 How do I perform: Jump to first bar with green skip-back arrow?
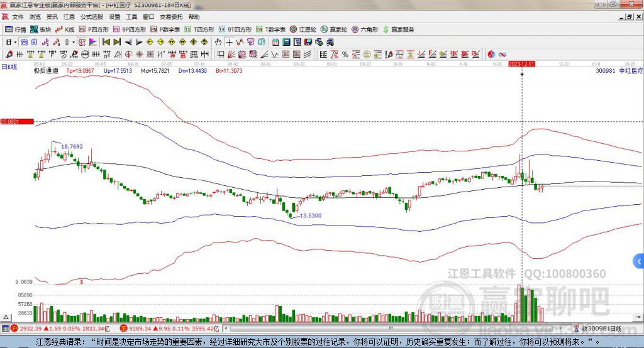tap(105, 42)
